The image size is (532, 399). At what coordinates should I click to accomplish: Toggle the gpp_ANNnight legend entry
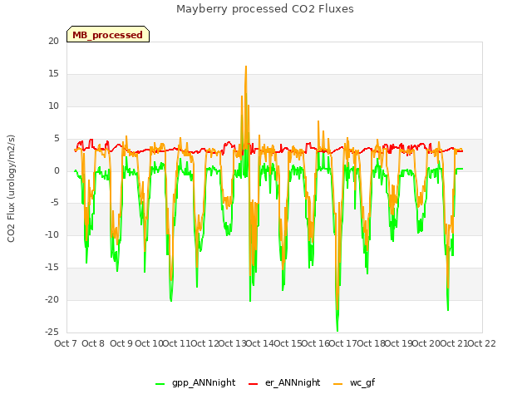pyautogui.click(x=195, y=382)
